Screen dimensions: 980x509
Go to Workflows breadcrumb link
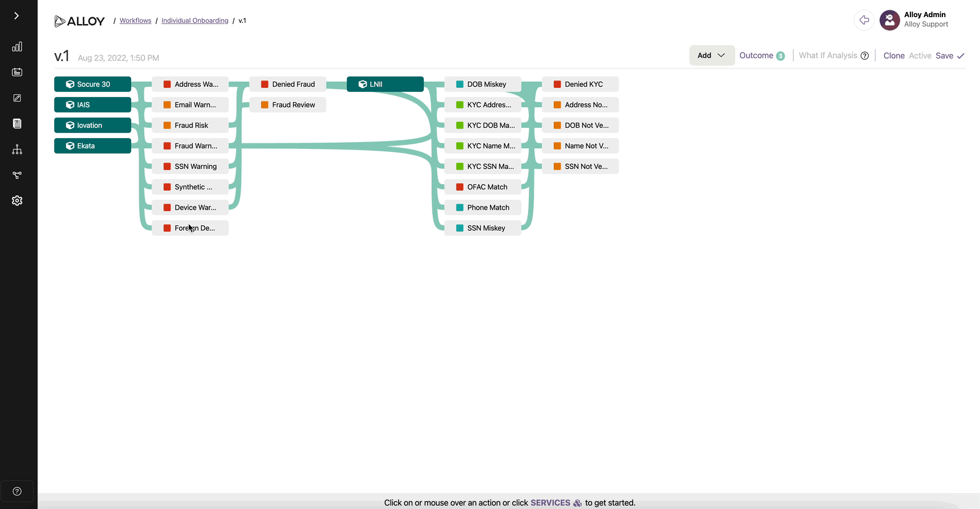[135, 21]
